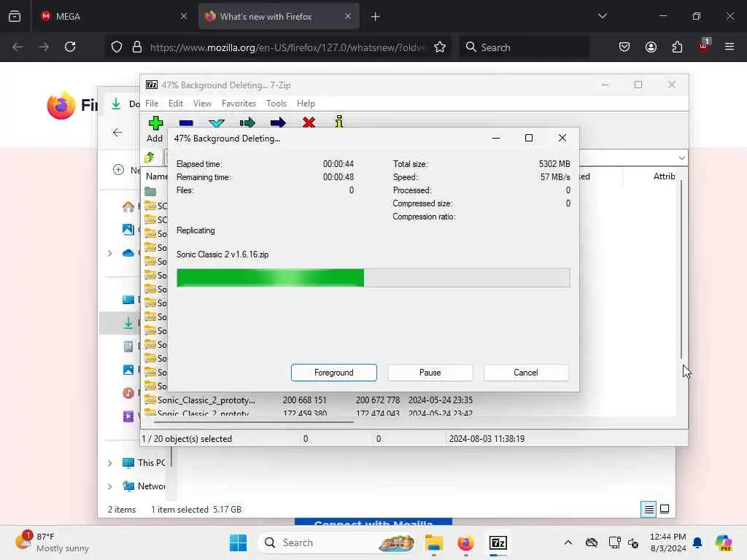This screenshot has height=560, width=747.
Task: Switch to What's new with Firefox tab
Action: [x=279, y=17]
